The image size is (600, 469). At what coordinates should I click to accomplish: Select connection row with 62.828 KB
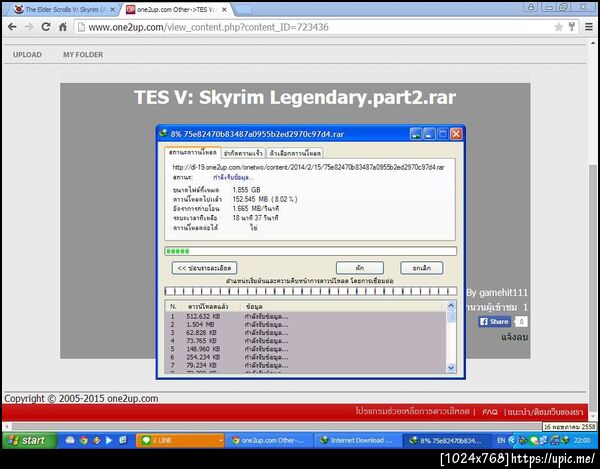pyautogui.click(x=305, y=332)
